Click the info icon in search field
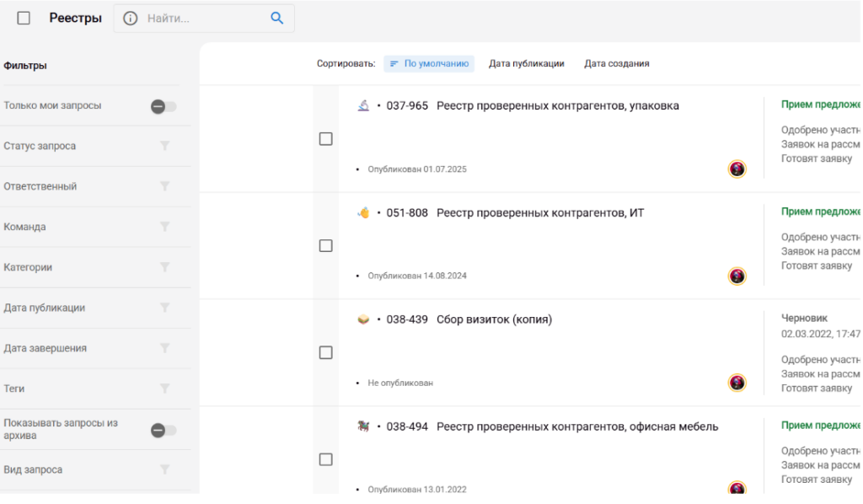 tap(131, 19)
